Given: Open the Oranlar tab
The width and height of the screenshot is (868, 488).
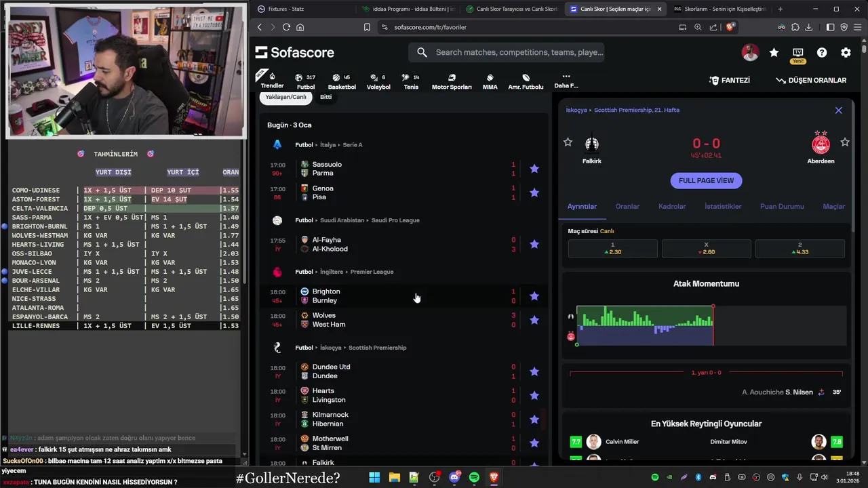Looking at the screenshot, I should coord(627,207).
